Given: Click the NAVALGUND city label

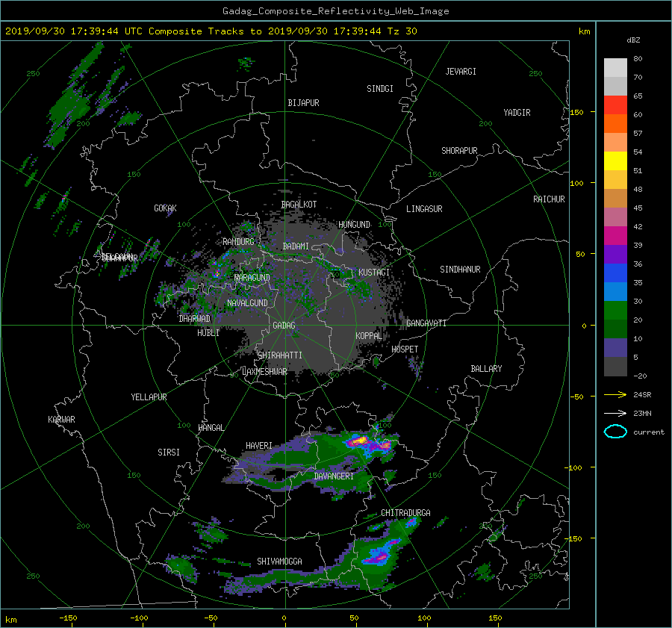Looking at the screenshot, I should (247, 303).
